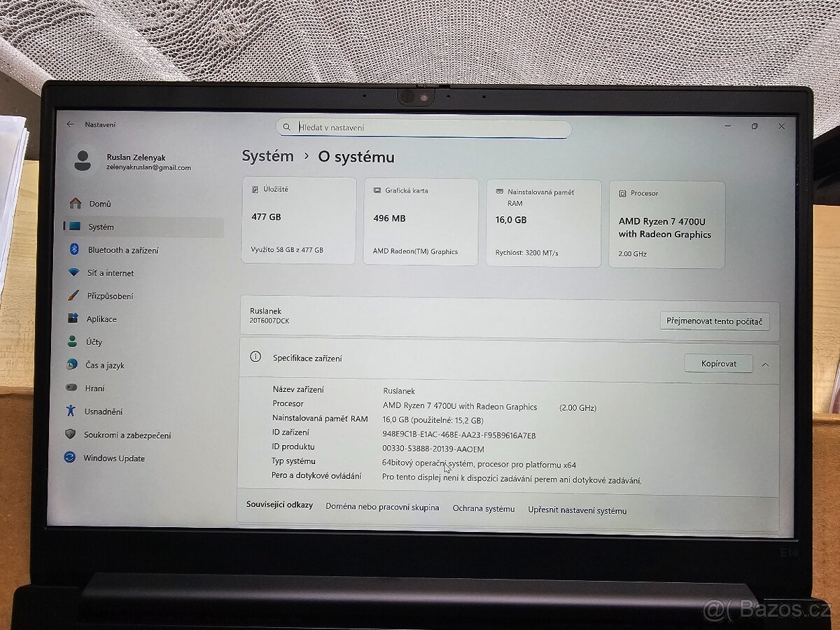Click Rychlost: 3200 MT/s text
The height and width of the screenshot is (630, 840).
point(527,253)
